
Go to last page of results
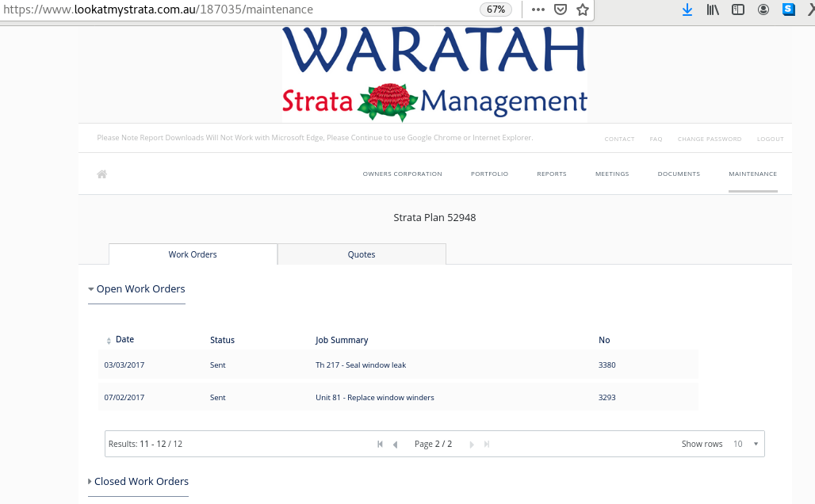pos(487,445)
